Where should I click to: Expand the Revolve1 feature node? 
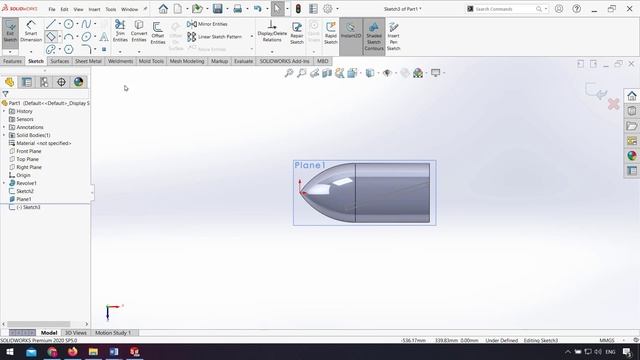pyautogui.click(x=4, y=183)
